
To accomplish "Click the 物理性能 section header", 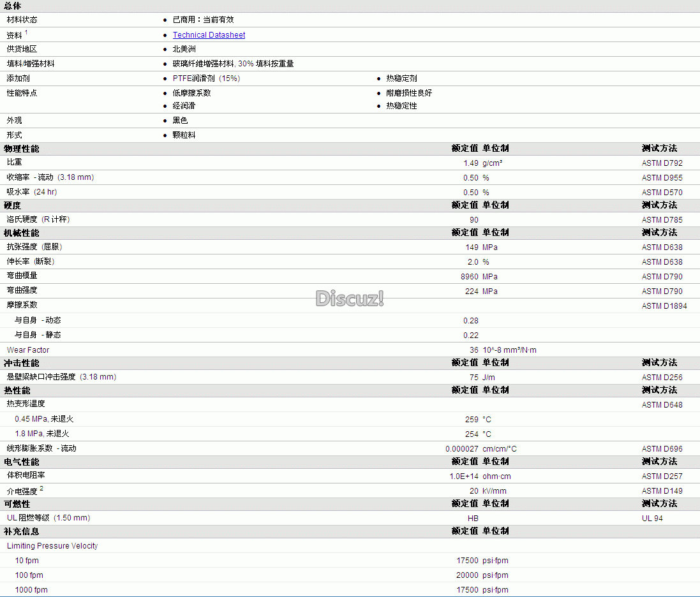I will (x=21, y=149).
